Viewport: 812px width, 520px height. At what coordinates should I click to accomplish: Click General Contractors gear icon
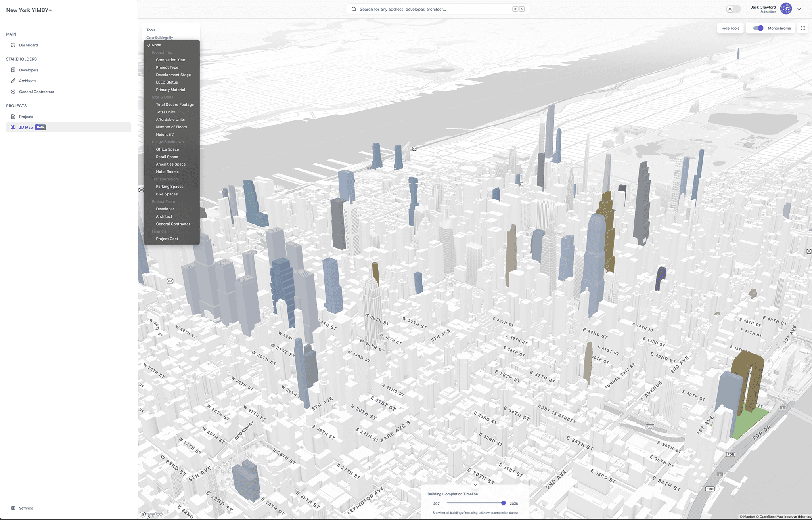pyautogui.click(x=13, y=92)
